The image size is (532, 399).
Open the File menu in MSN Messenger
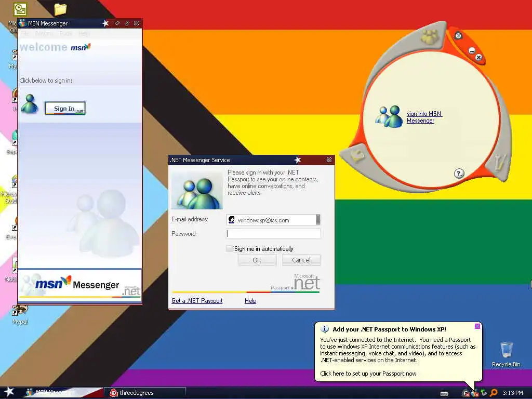25,33
